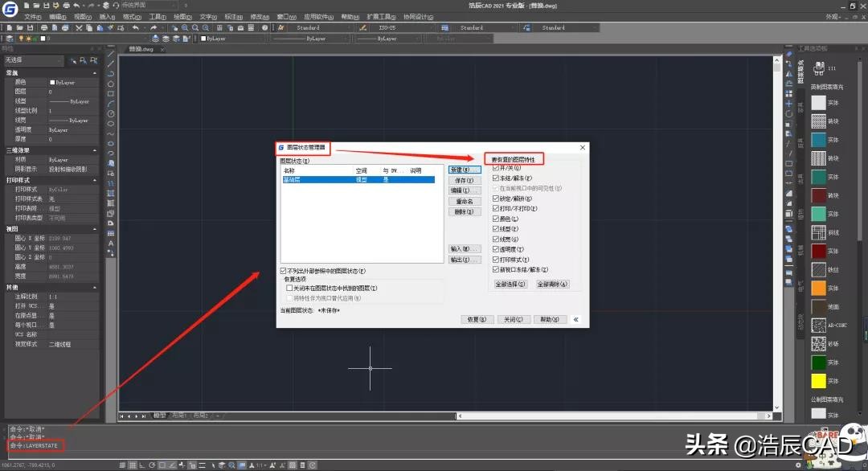
Task: Click the Undo icon on the toolbar
Action: [136, 27]
